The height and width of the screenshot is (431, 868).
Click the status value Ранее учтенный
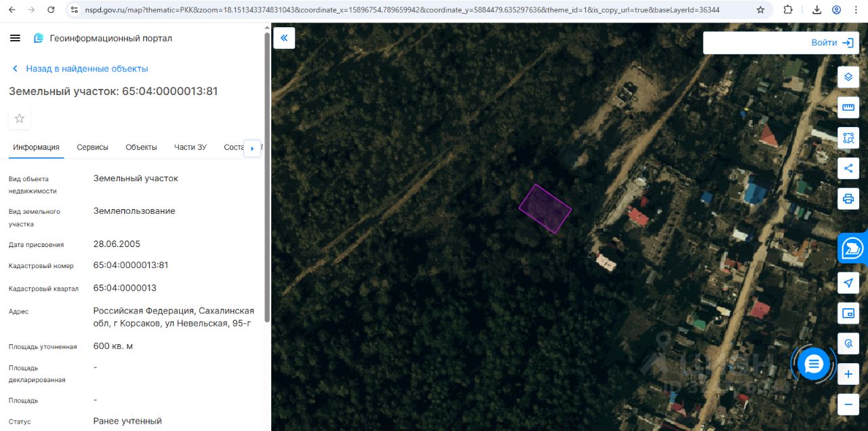click(x=127, y=421)
